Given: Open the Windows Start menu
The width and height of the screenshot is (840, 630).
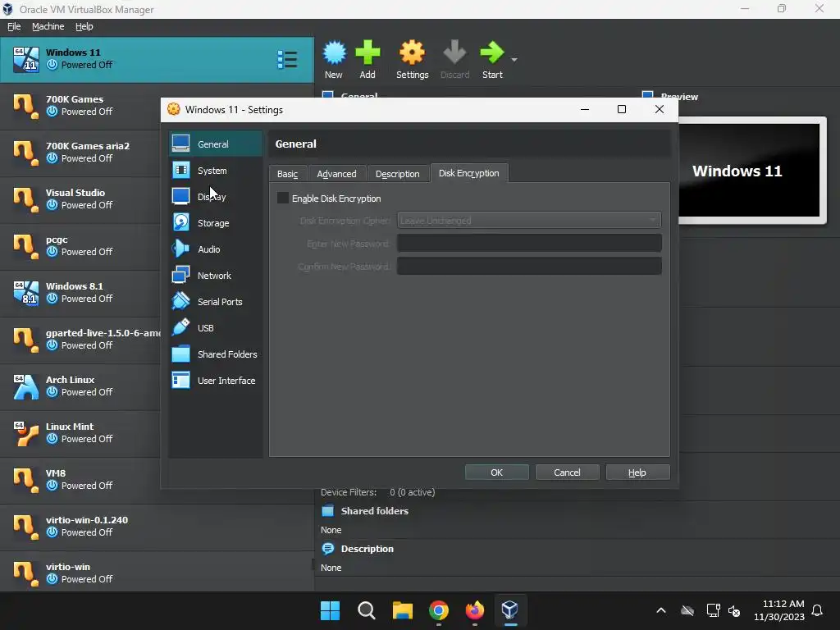Looking at the screenshot, I should (330, 610).
